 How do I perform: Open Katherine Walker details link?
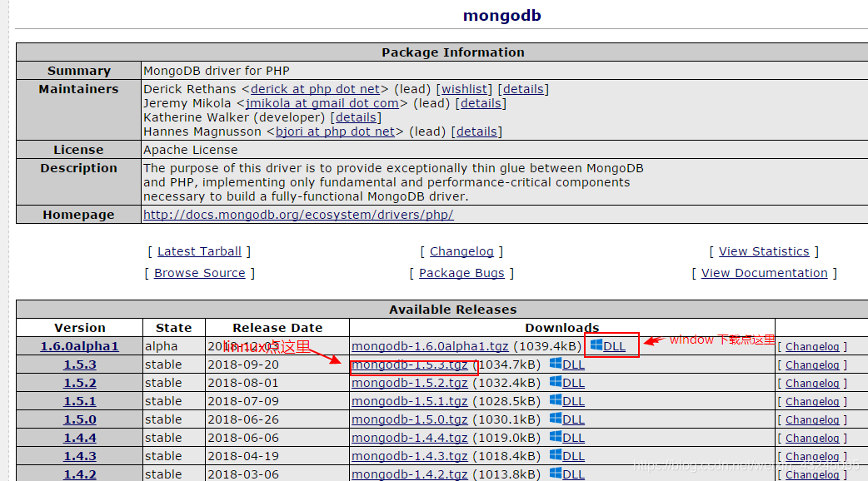pos(356,117)
